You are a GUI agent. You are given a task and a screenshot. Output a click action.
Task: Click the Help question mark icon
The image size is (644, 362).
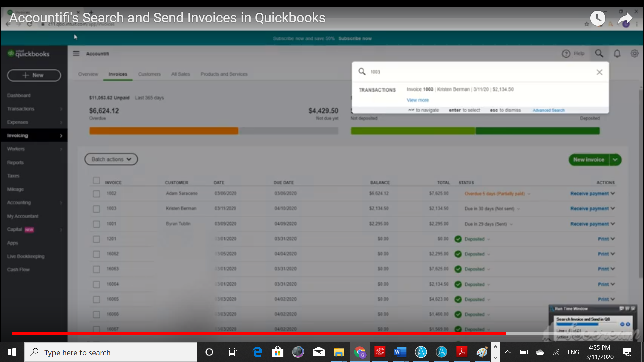pyautogui.click(x=566, y=54)
